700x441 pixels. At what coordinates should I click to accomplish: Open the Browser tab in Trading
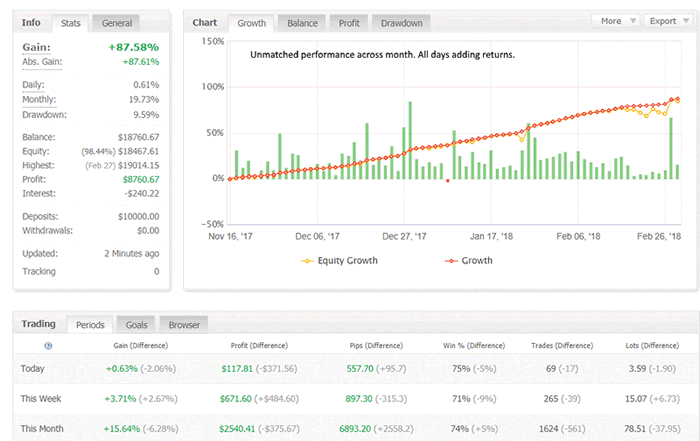point(183,324)
